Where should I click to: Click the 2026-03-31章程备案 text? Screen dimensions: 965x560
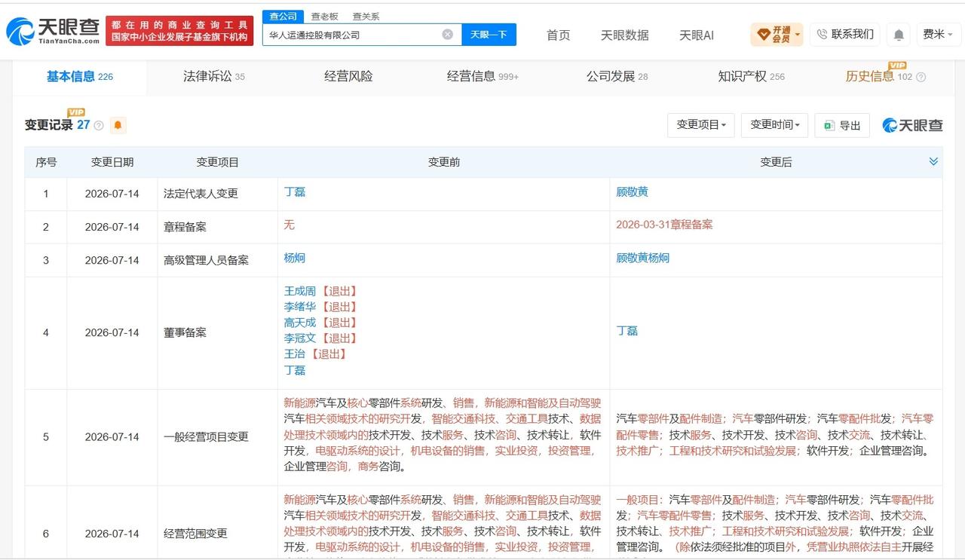664,225
